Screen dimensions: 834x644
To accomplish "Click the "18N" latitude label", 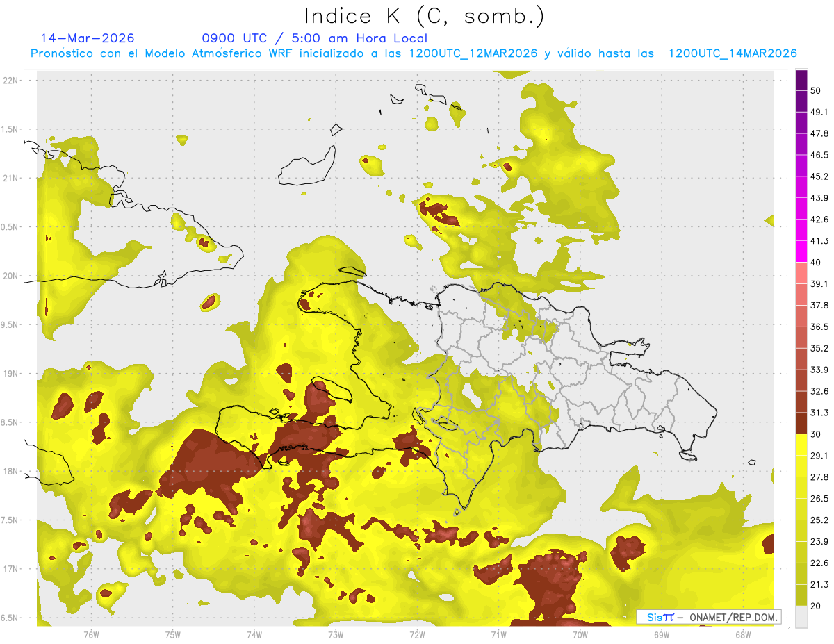I will tap(10, 472).
